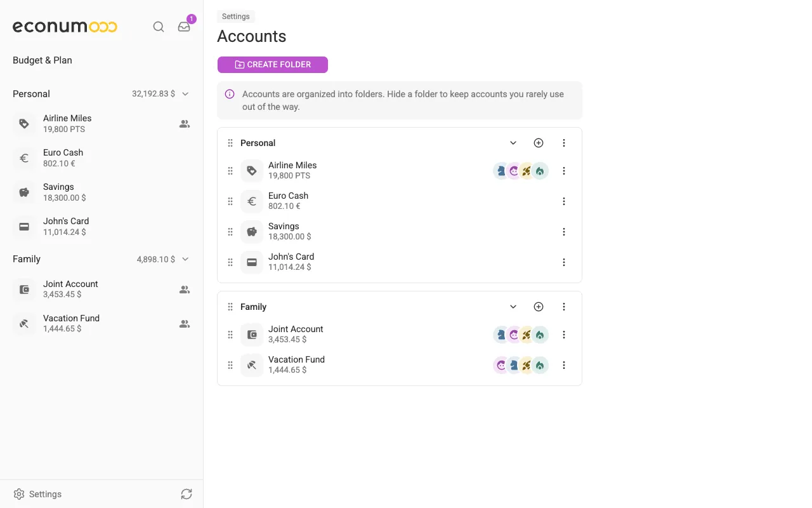
Task: Go to Budget & Plan
Action: [x=43, y=60]
